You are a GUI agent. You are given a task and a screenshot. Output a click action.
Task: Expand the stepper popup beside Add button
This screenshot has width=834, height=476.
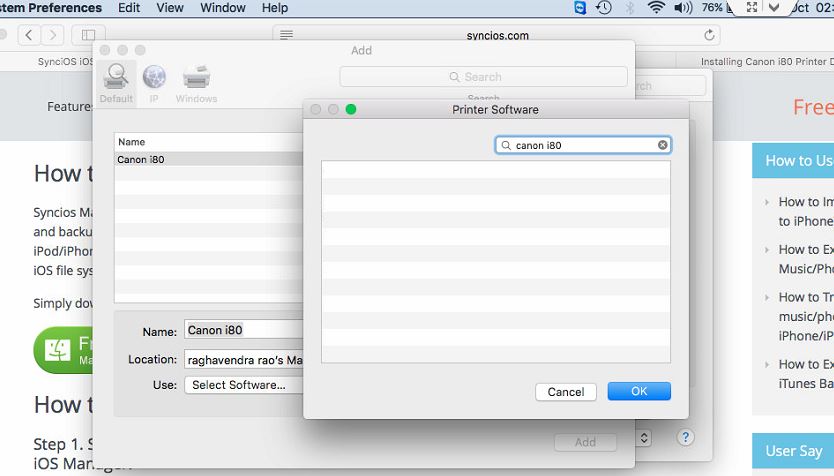tap(645, 438)
